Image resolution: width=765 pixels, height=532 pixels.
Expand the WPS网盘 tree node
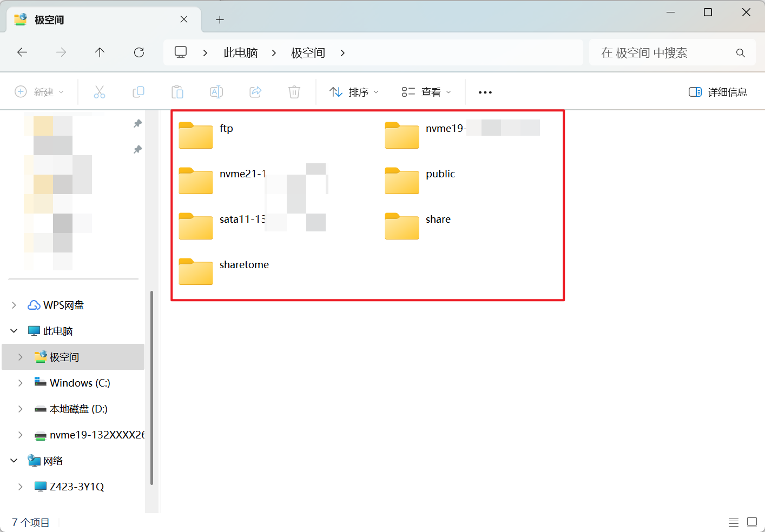pyautogui.click(x=14, y=305)
